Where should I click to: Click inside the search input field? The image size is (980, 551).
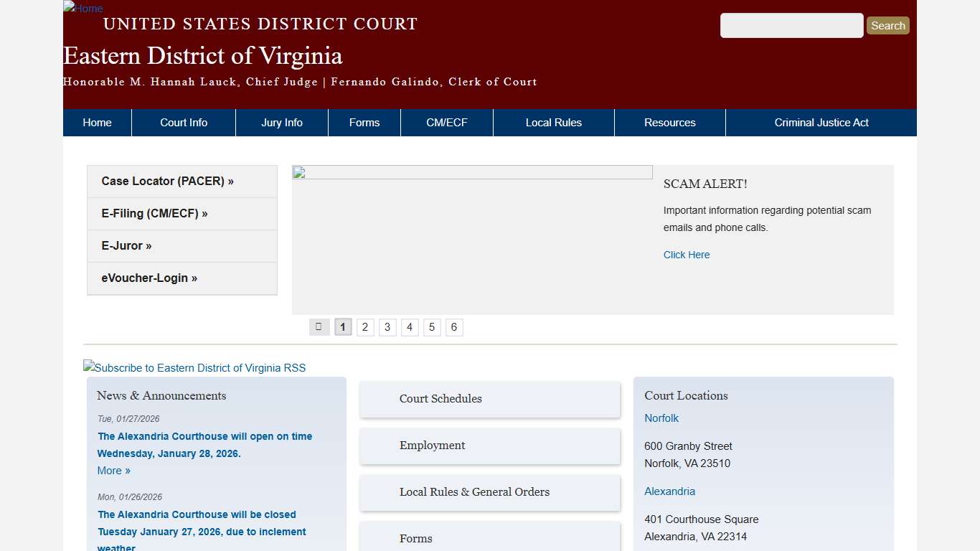791,25
